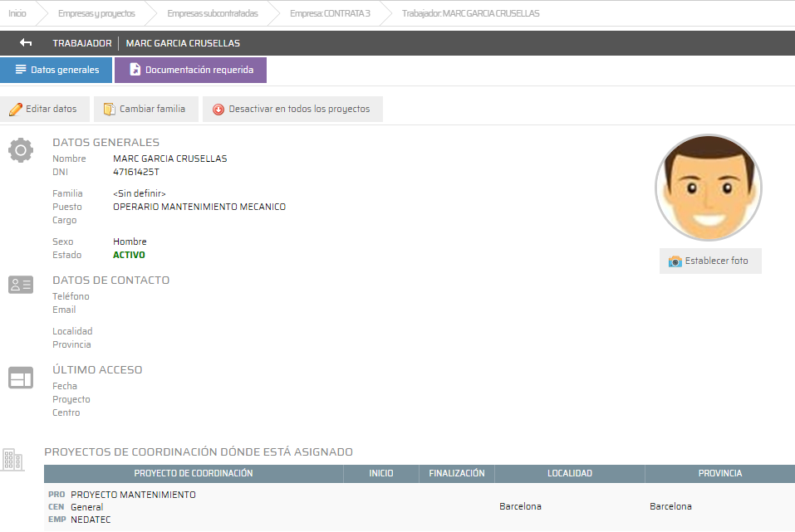Switch to Documentación requerida tab
Image resolution: width=795 pixels, height=532 pixels.
click(x=190, y=70)
